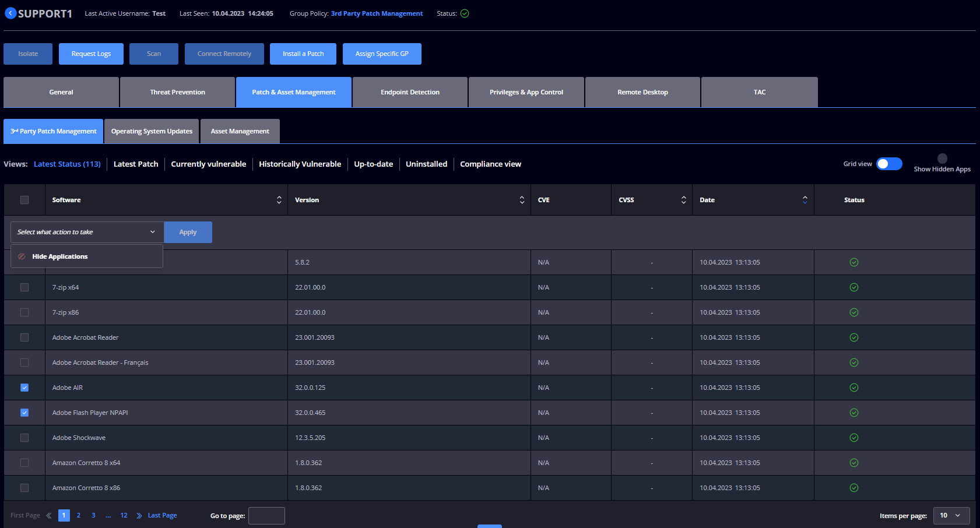Click status icon for Adobe Flash Player NPAPI
The height and width of the screenshot is (528, 980).
click(854, 413)
